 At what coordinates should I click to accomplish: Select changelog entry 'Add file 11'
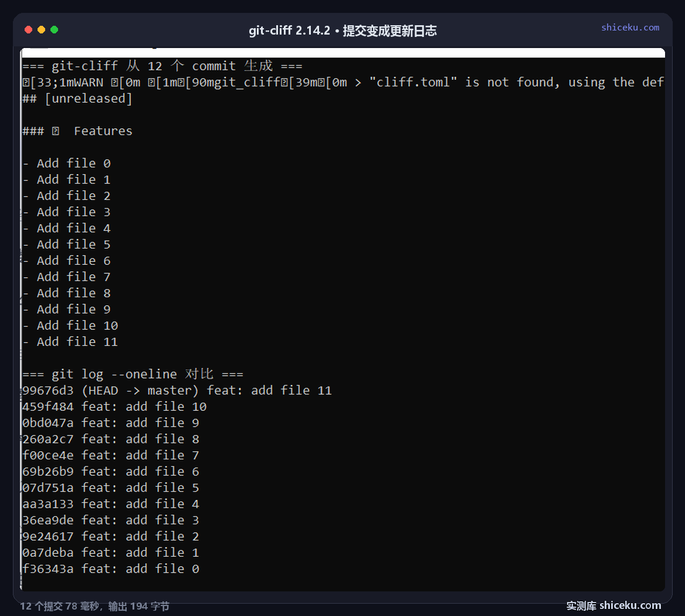point(70,342)
